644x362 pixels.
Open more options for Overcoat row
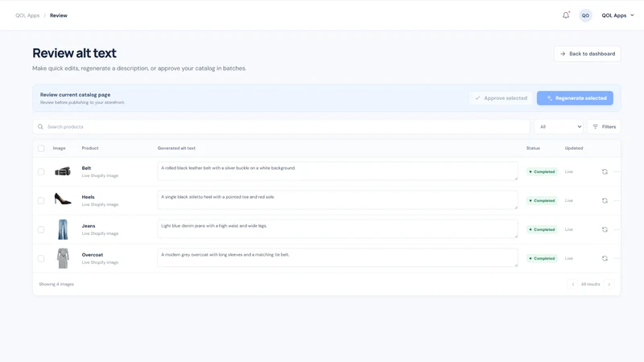tap(617, 258)
